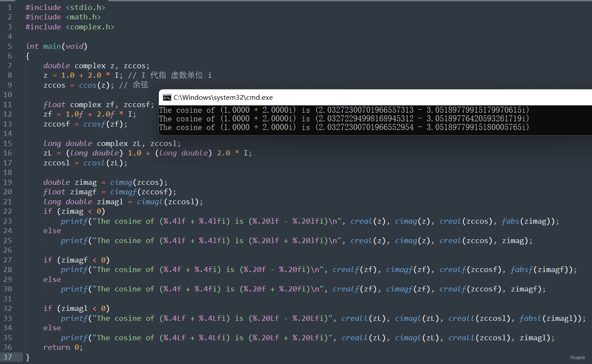Click the float complex zf declaration

(x=98, y=104)
